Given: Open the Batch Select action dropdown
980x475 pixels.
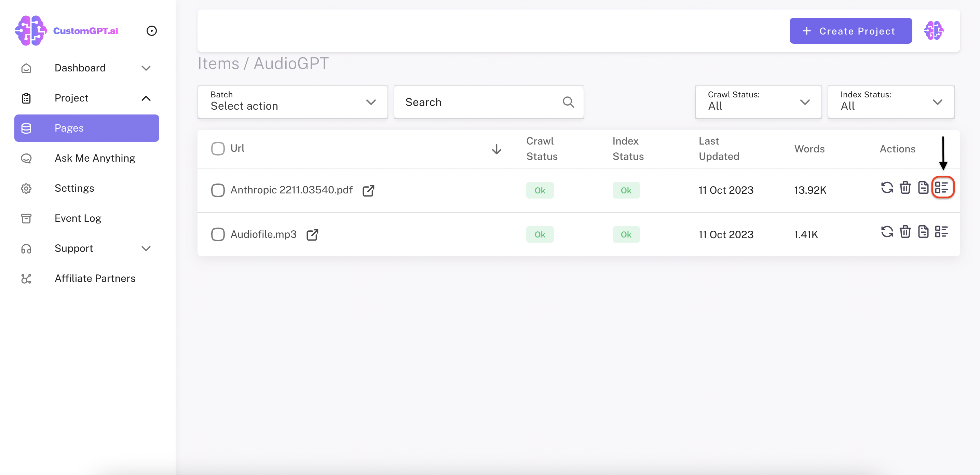Looking at the screenshot, I should [292, 102].
